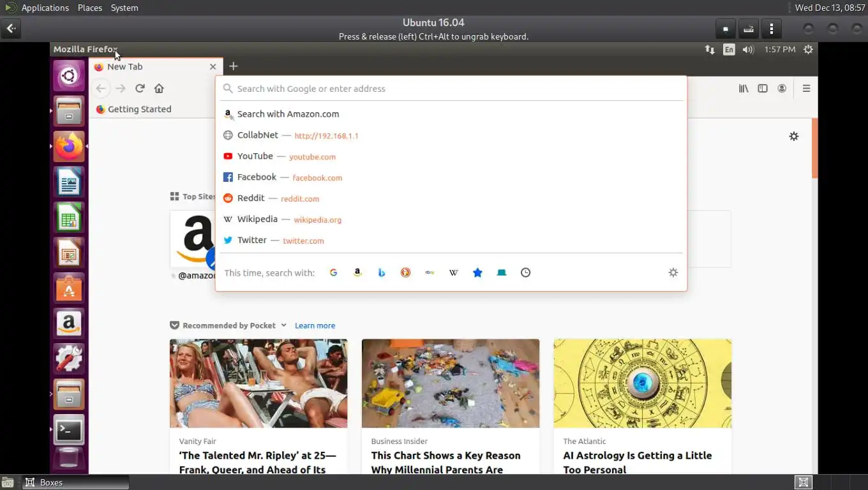Choose the YouTube suggestion
Viewport: 868px width, 490px height.
(451, 156)
